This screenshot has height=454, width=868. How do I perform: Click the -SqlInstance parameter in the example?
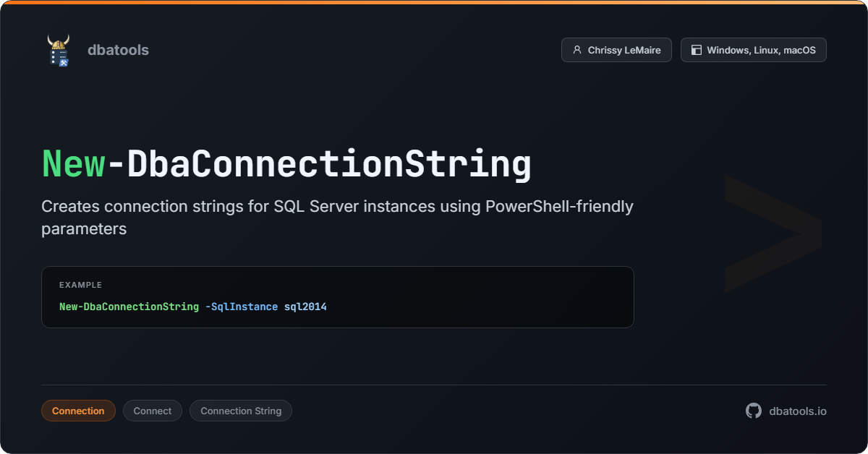pyautogui.click(x=241, y=307)
